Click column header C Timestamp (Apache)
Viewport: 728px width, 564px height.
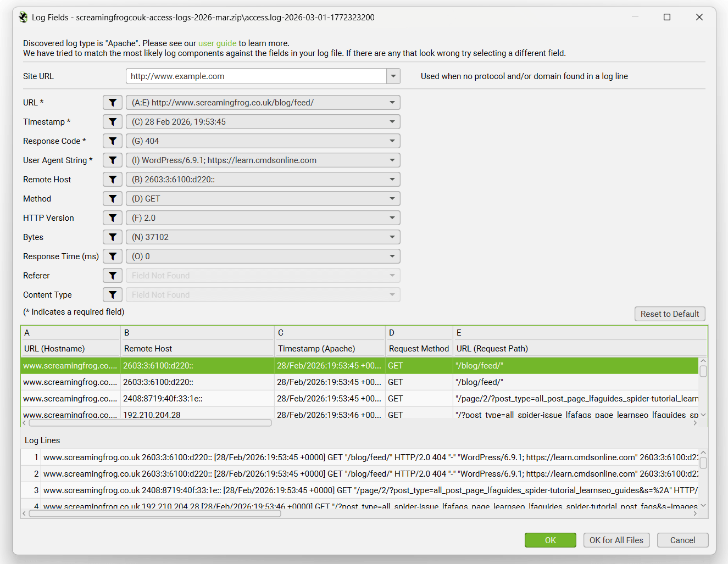330,340
